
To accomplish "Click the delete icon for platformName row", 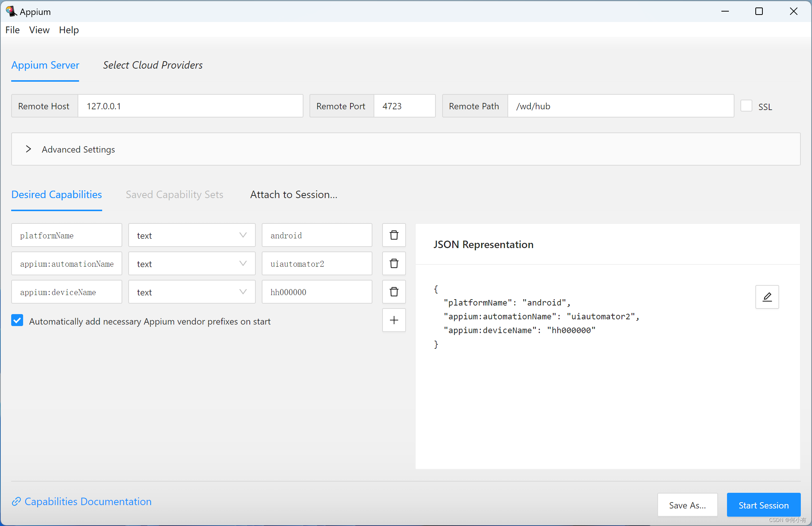I will point(394,235).
